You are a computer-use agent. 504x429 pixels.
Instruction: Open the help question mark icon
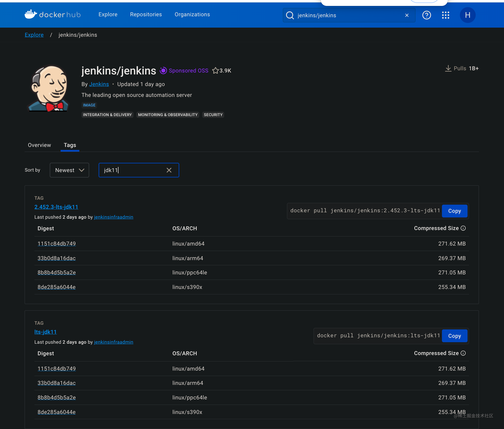tap(426, 15)
